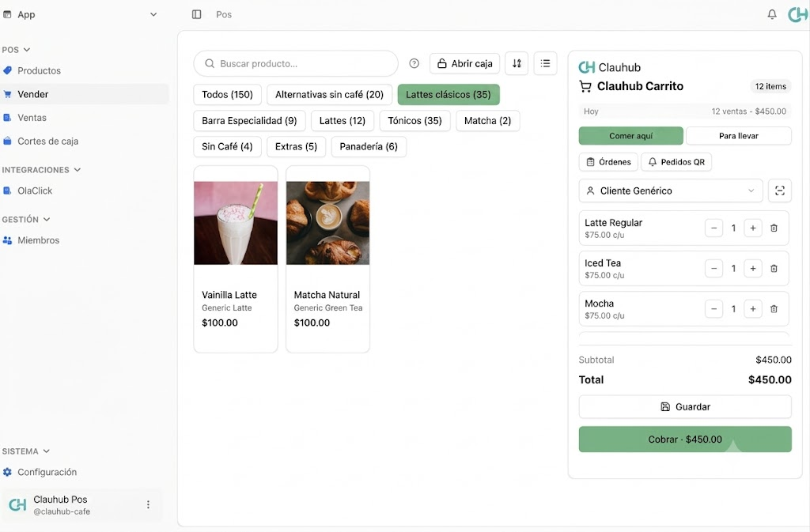
Task: Decrease Latte Regular quantity
Action: click(713, 228)
